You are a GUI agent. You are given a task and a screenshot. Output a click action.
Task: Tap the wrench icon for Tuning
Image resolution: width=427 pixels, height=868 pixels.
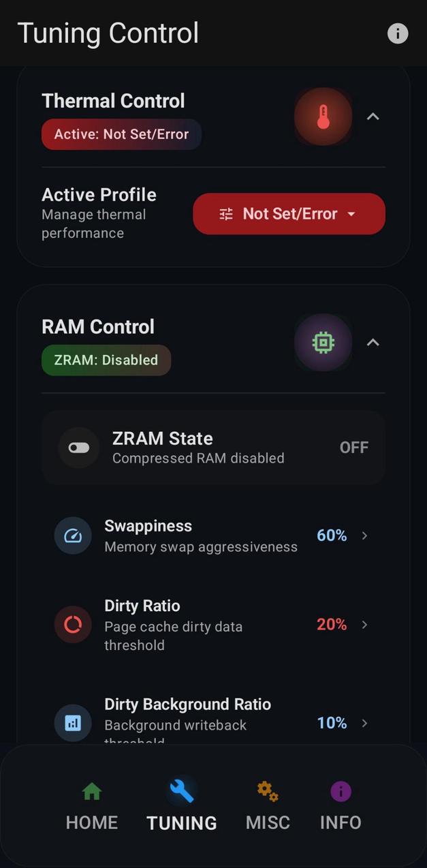(x=181, y=791)
